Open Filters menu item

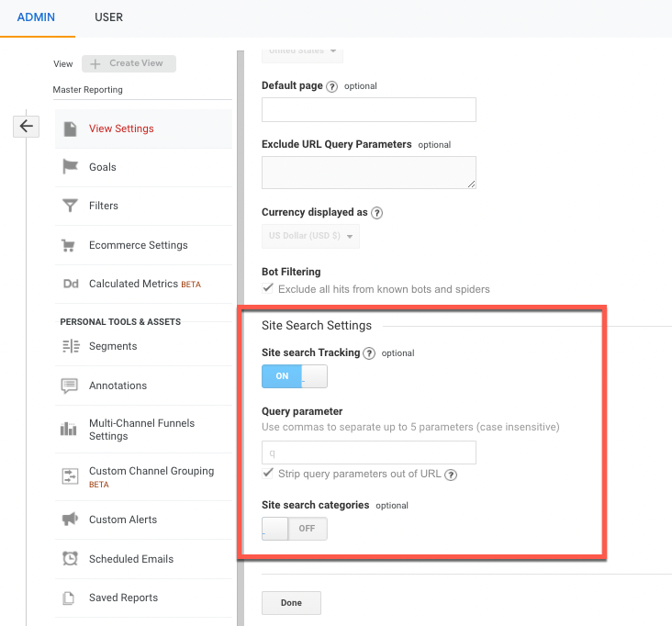coord(143,206)
